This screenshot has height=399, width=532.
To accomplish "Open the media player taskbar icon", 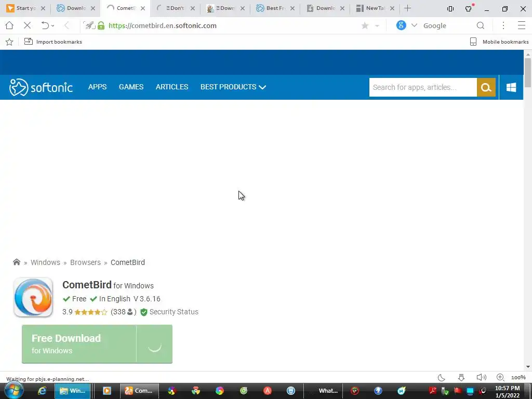I will (x=107, y=391).
